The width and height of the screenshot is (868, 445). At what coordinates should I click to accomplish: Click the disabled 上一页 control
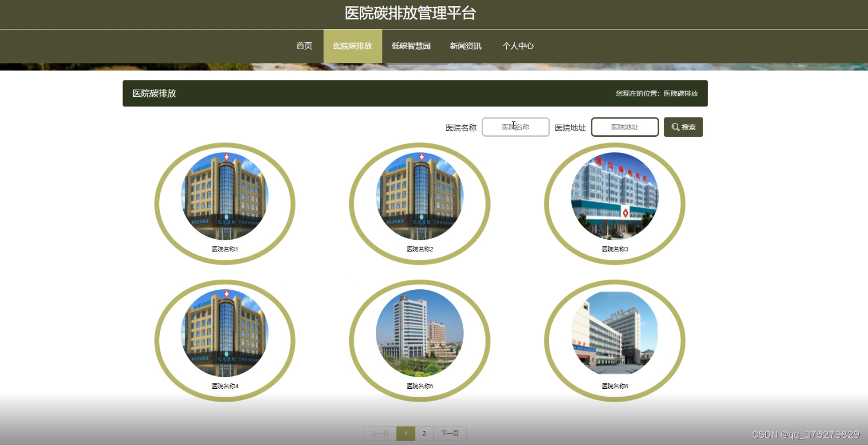coord(379,433)
